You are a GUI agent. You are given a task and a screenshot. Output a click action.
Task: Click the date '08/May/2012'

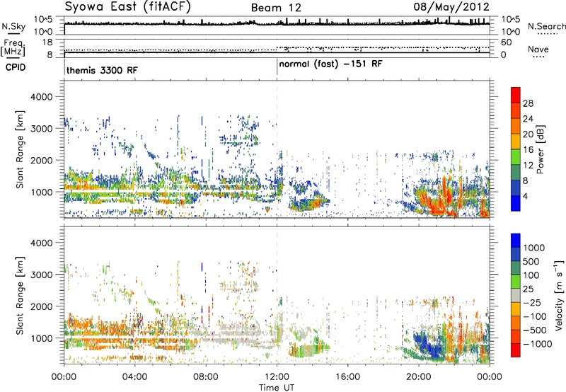pos(451,6)
